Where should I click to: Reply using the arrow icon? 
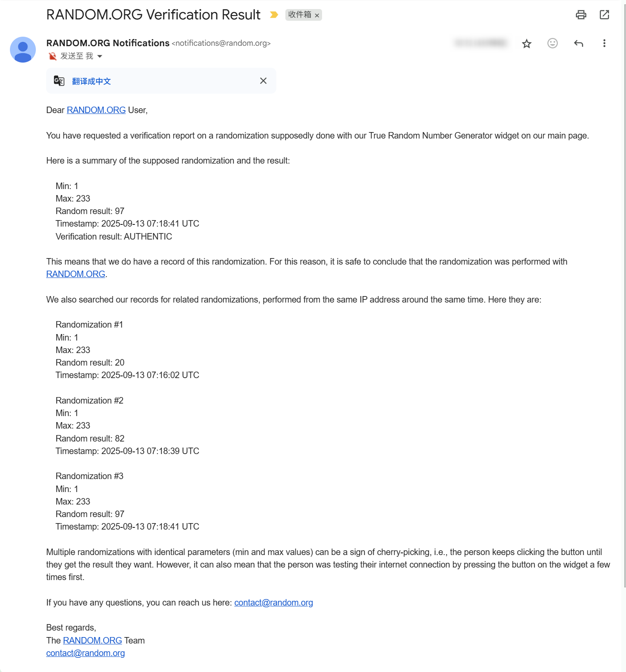pos(579,43)
